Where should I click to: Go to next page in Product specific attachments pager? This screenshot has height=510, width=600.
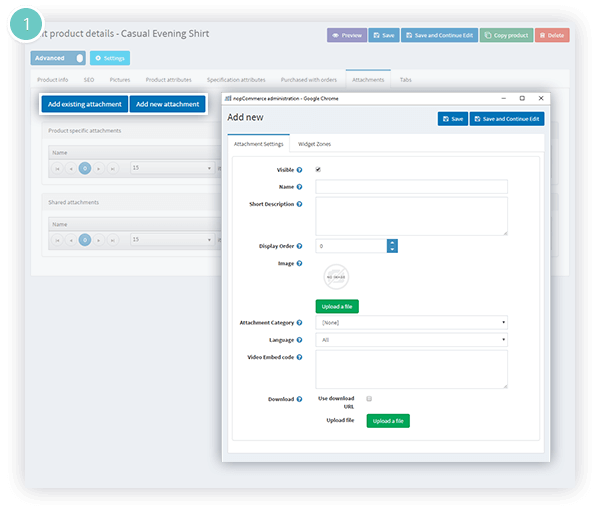pyautogui.click(x=99, y=168)
